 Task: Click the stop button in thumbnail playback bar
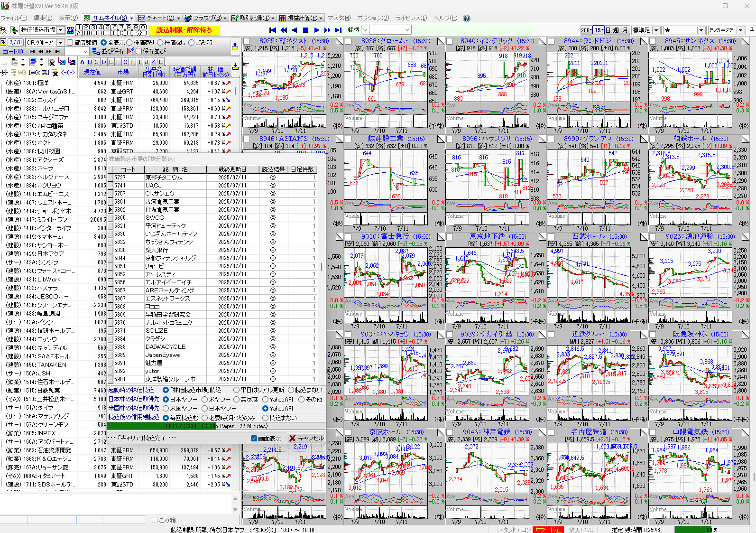pyautogui.click(x=305, y=30)
